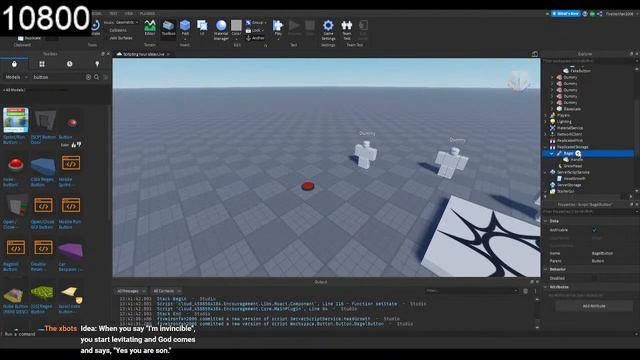Open the Terrain Editor tool
640x360 pixels.
150,28
